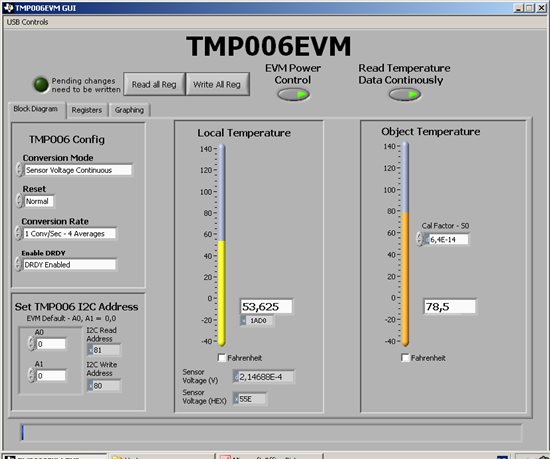The image size is (550, 459).
Task: Open the Conversion Rate dropdown
Action: [69, 234]
